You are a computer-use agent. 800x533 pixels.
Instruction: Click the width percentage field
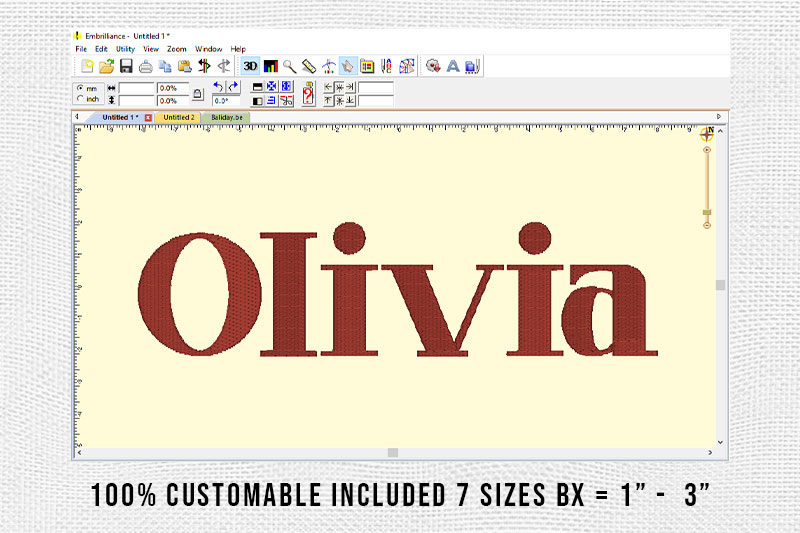(x=173, y=88)
